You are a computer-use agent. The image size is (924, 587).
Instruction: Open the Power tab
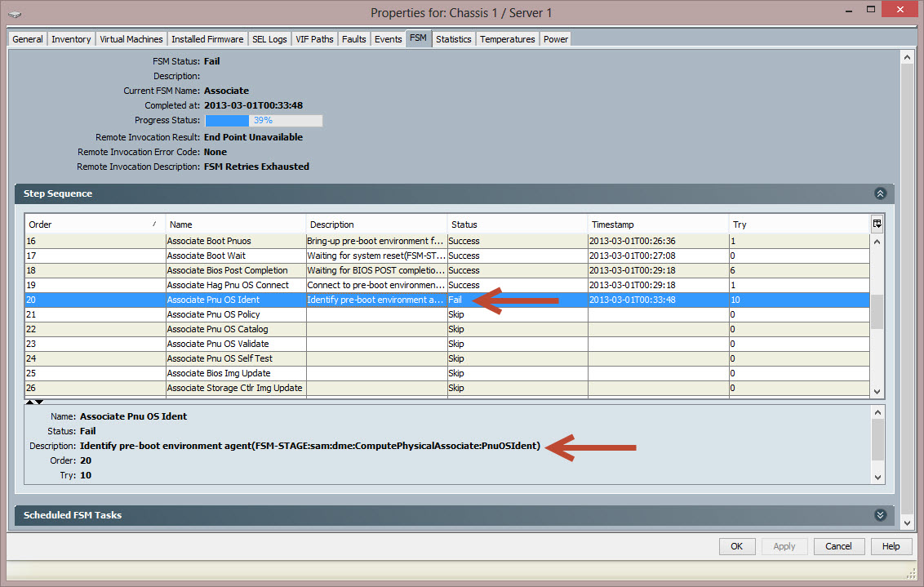555,38
